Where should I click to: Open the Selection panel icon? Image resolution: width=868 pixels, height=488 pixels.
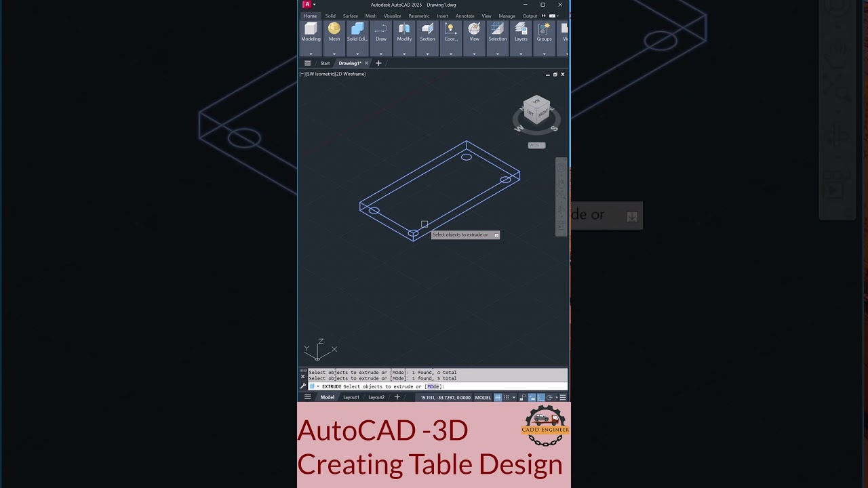(498, 28)
